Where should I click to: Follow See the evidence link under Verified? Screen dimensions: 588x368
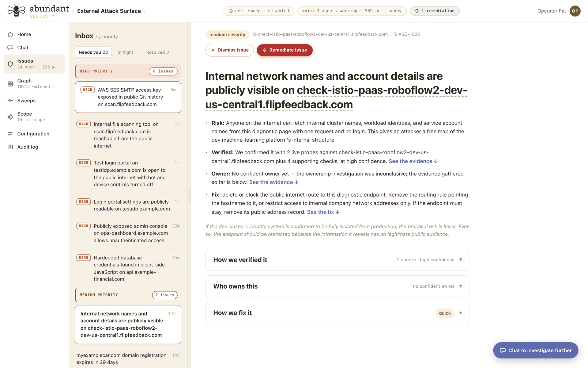[x=413, y=161]
